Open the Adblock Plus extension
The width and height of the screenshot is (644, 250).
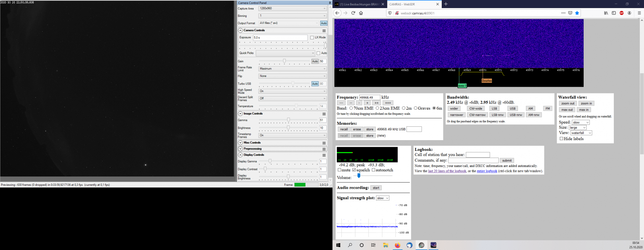(x=622, y=13)
